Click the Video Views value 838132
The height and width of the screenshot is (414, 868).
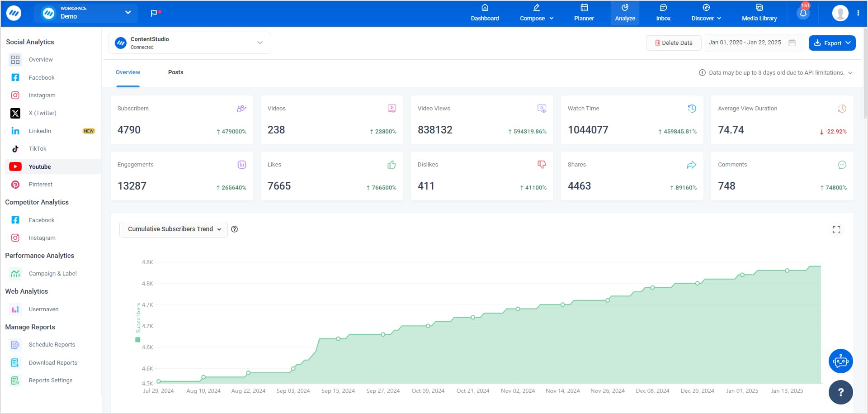(x=435, y=130)
